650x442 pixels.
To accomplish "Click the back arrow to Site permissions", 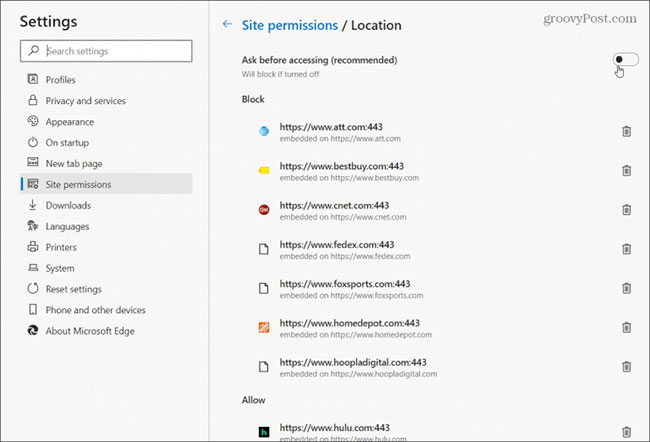I will [227, 24].
